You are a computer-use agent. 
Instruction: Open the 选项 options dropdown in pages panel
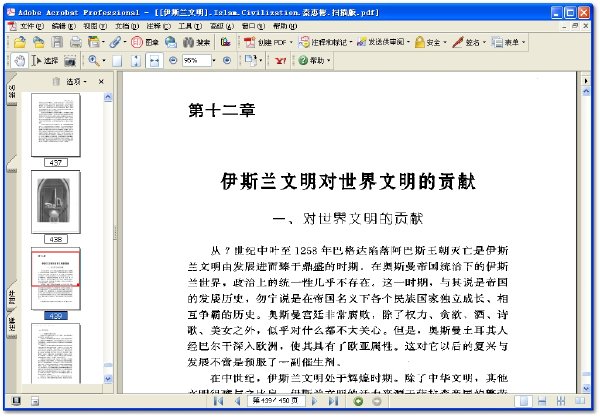(x=77, y=81)
